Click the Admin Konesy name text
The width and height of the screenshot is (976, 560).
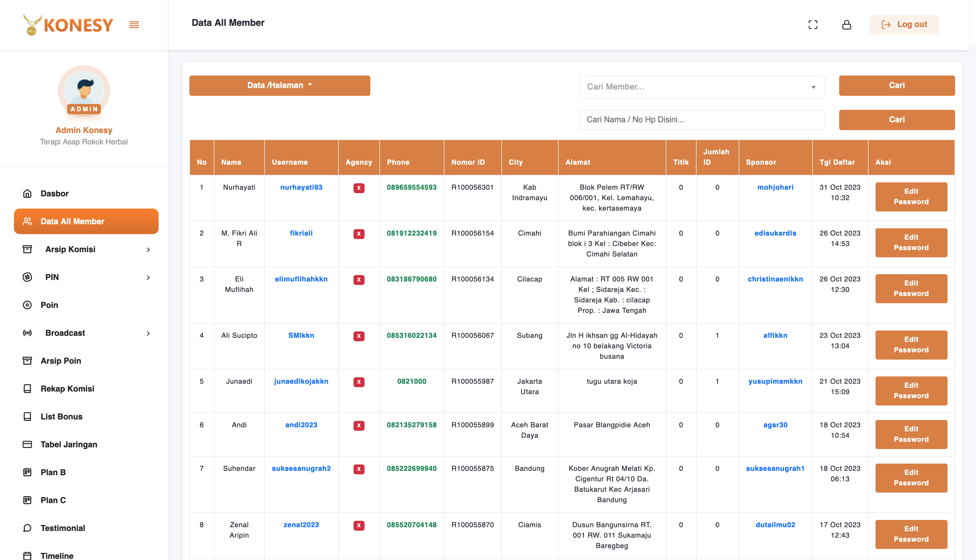click(x=84, y=130)
